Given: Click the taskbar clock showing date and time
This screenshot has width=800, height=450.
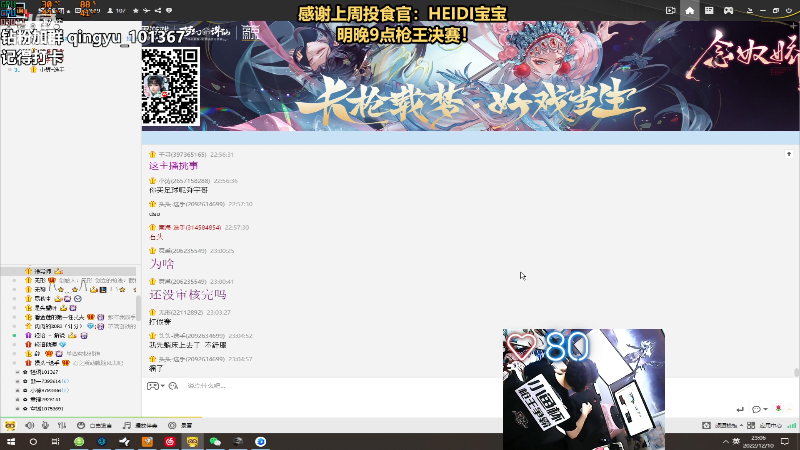Looking at the screenshot, I should [758, 442].
